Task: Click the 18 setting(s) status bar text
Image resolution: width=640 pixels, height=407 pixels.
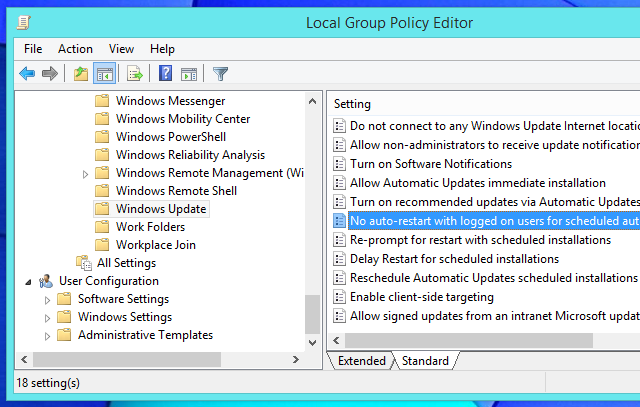Action: pyautogui.click(x=48, y=383)
